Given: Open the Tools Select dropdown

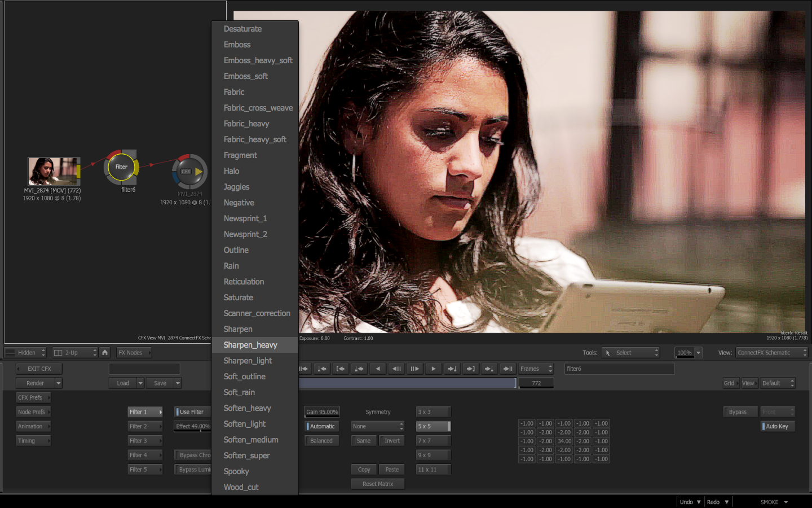Looking at the screenshot, I should click(x=630, y=353).
